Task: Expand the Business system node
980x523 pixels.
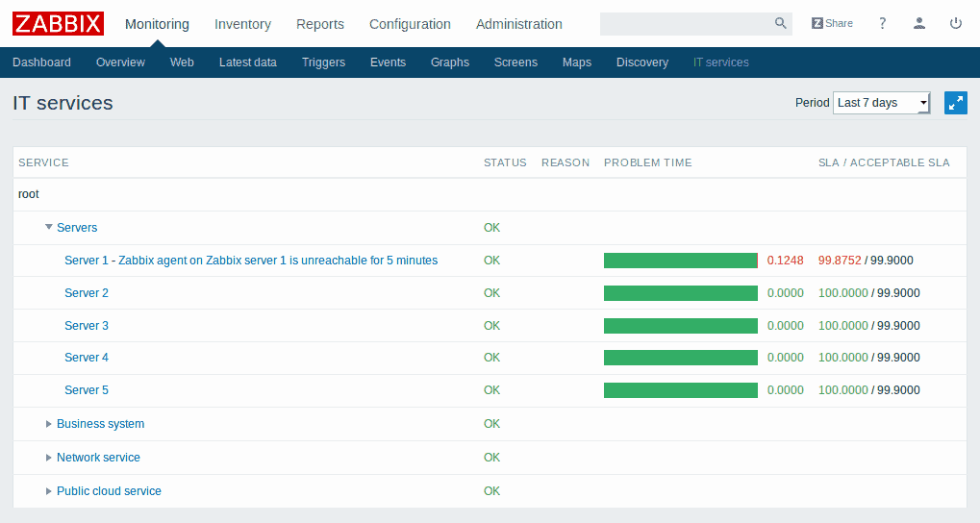Action: (49, 424)
